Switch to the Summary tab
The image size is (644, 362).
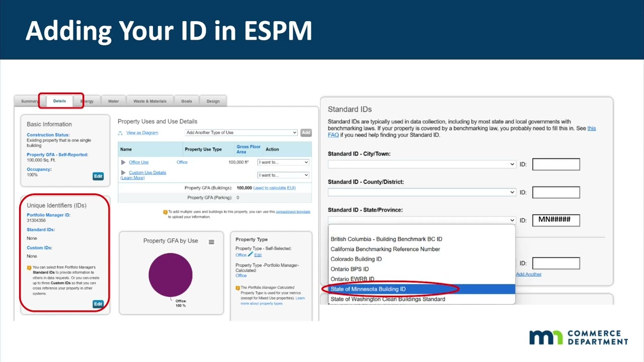[x=29, y=101]
